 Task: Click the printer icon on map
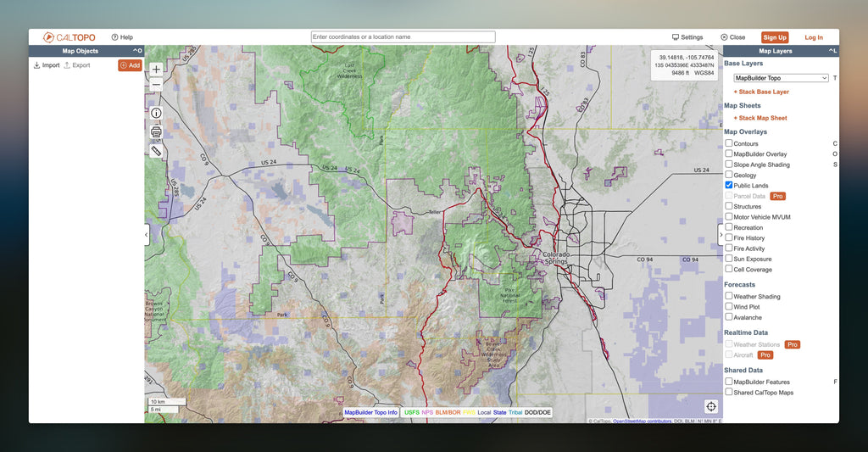pos(156,131)
